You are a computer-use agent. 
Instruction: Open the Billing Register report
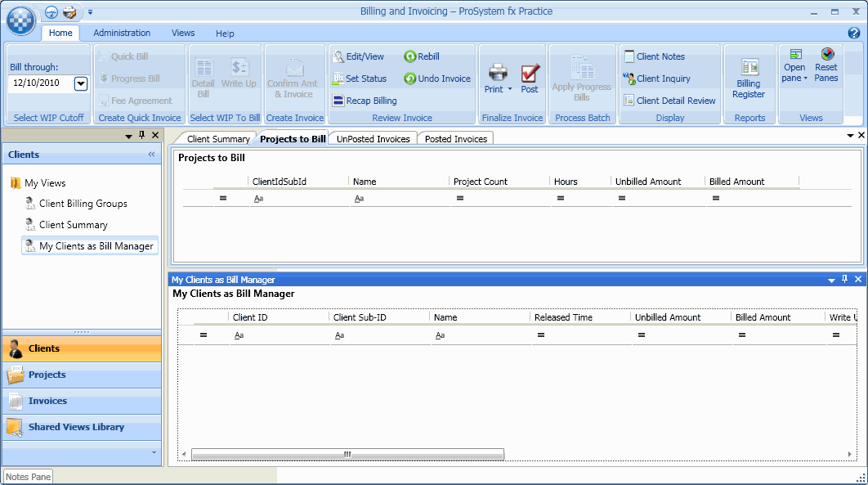[749, 78]
